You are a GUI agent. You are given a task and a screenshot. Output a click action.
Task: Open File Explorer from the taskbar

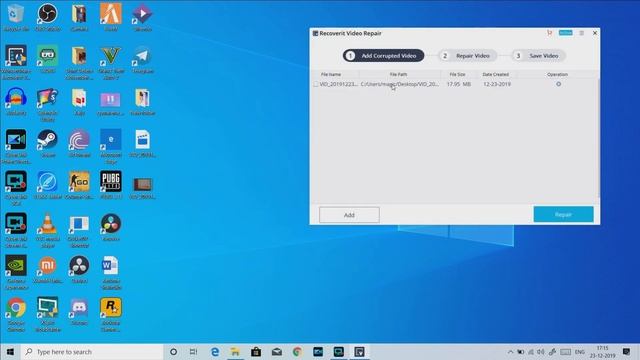235,351
